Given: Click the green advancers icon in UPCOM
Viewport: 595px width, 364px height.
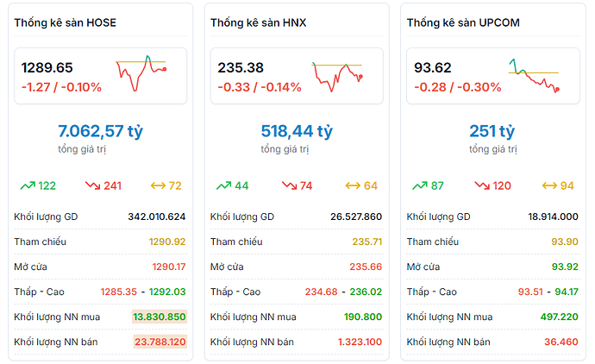Looking at the screenshot, I should click(x=420, y=185).
